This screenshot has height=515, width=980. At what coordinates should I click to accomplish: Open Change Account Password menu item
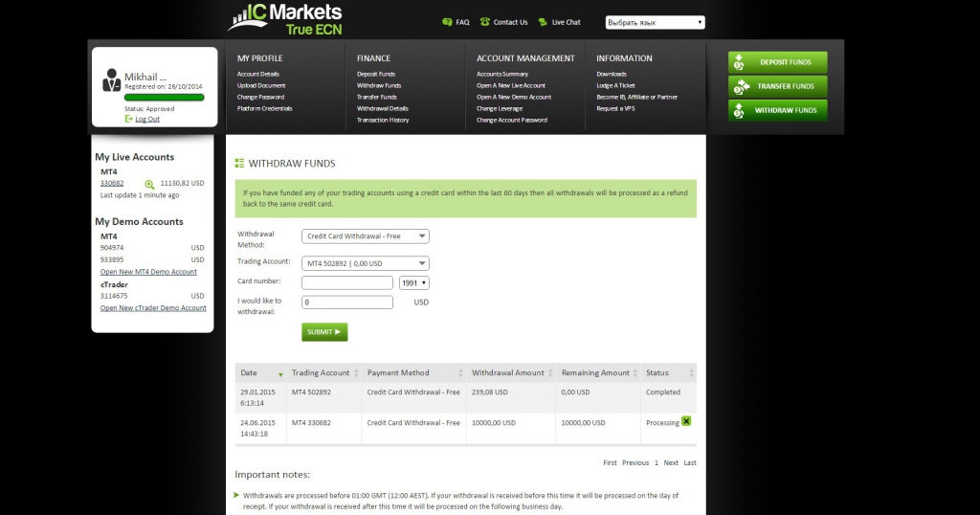(512, 120)
